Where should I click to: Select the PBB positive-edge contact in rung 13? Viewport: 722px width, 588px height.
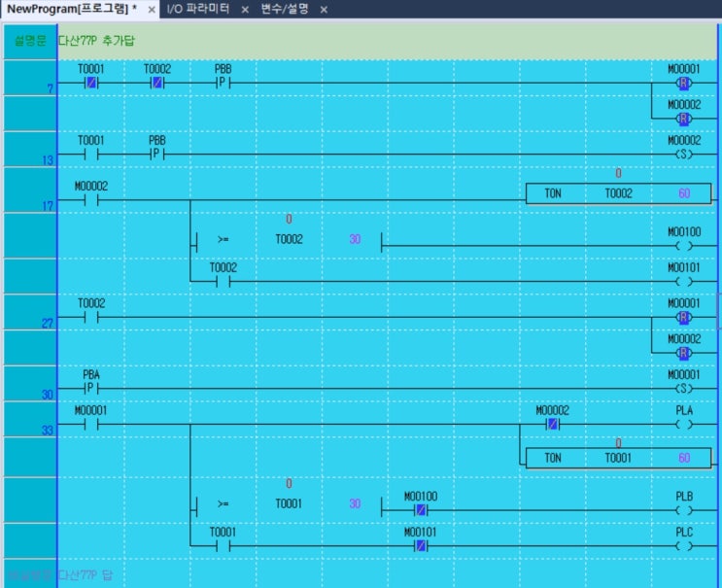tap(157, 155)
